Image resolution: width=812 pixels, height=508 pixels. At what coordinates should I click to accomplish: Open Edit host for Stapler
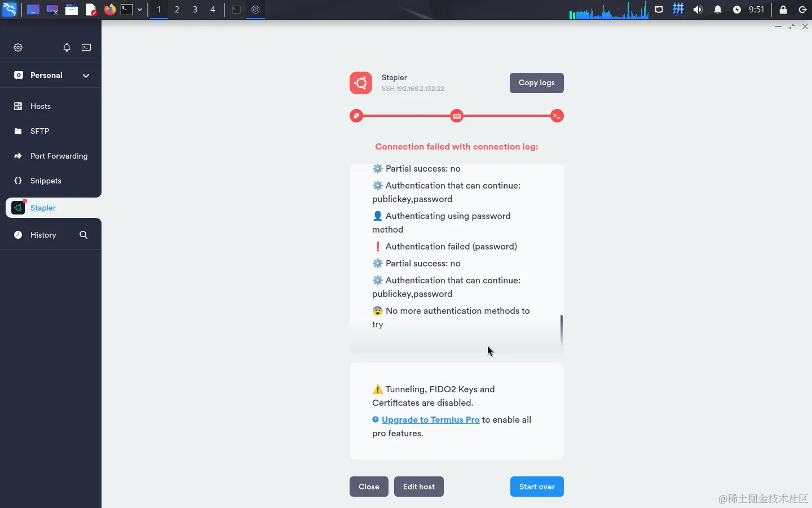(x=419, y=487)
